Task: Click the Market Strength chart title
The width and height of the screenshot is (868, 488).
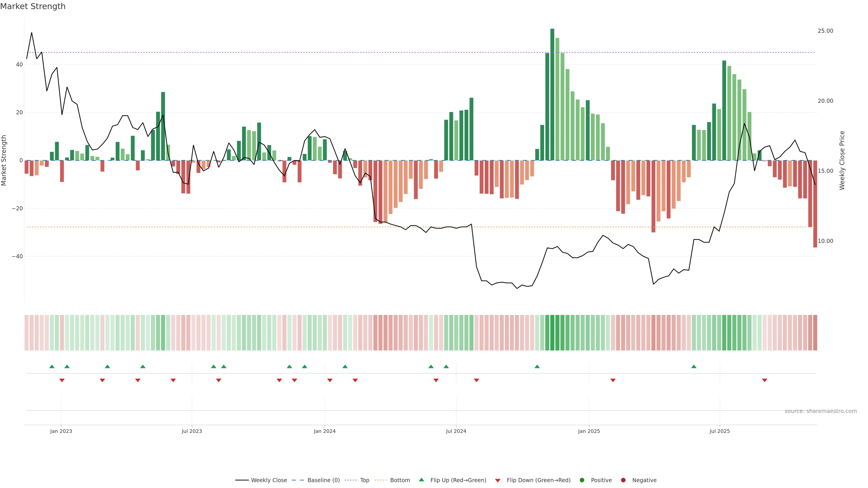Action: pos(33,6)
